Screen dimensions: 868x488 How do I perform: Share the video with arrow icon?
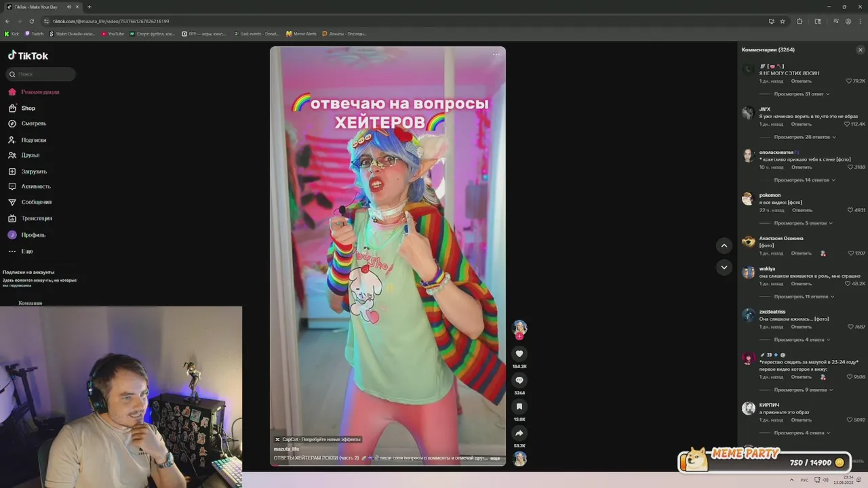[x=519, y=433]
